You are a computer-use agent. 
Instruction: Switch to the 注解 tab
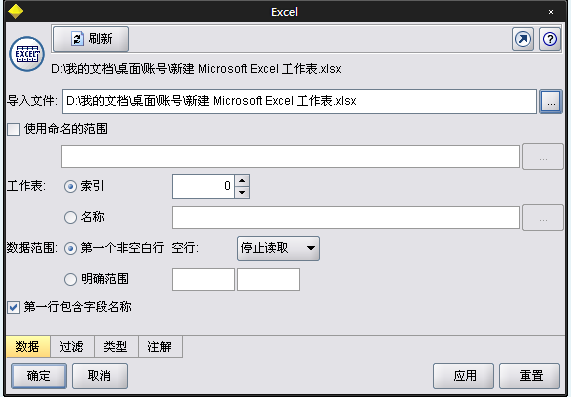click(x=160, y=346)
